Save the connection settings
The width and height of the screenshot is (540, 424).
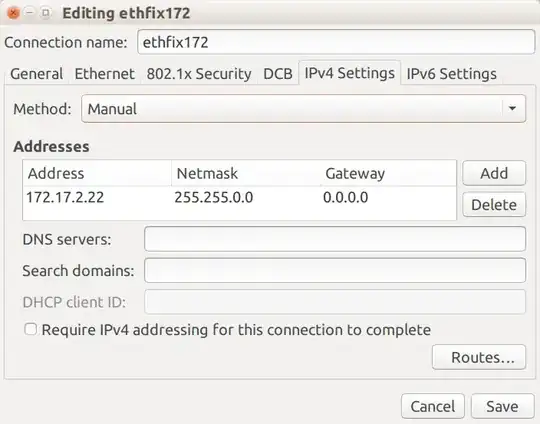click(x=502, y=406)
